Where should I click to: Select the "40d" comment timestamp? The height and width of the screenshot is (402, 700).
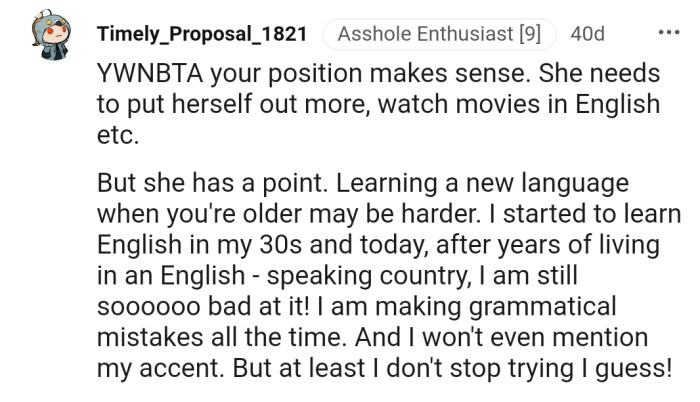coord(587,34)
